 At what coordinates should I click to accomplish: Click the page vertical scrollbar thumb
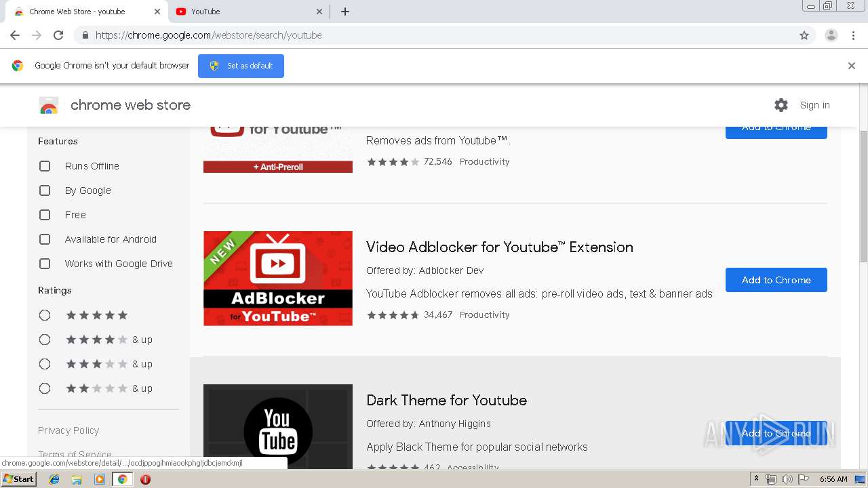pyautogui.click(x=863, y=196)
